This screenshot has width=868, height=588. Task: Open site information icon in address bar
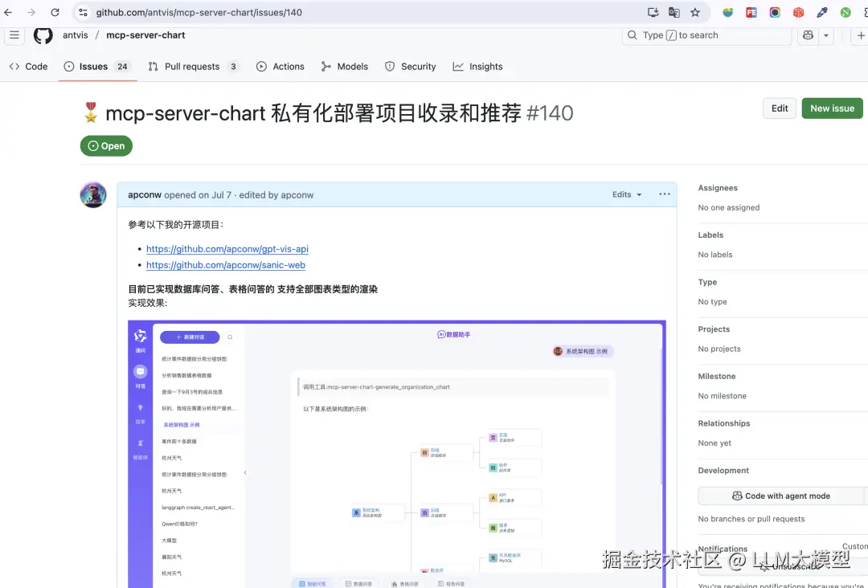point(83,12)
